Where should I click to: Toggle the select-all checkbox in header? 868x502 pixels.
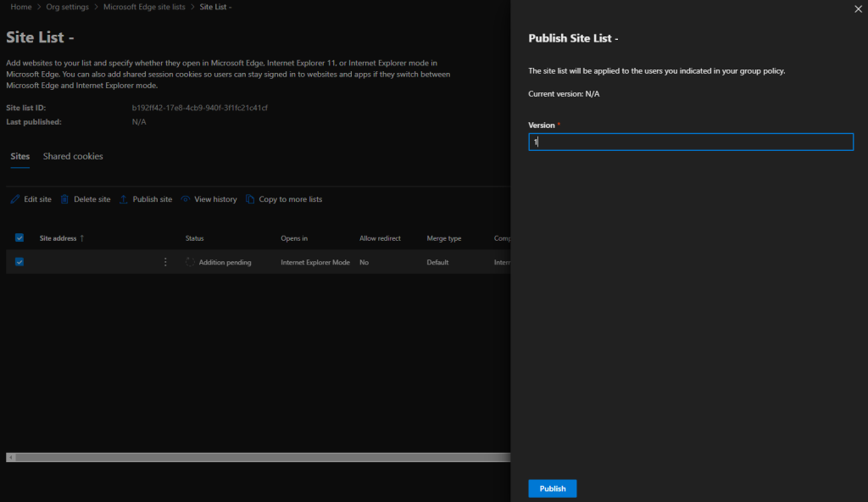(x=19, y=237)
